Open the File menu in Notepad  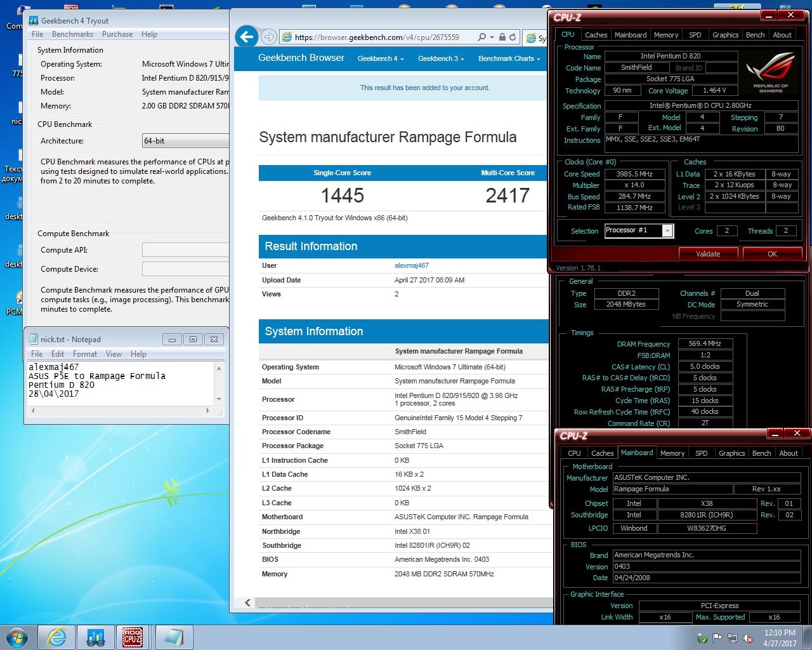point(37,354)
